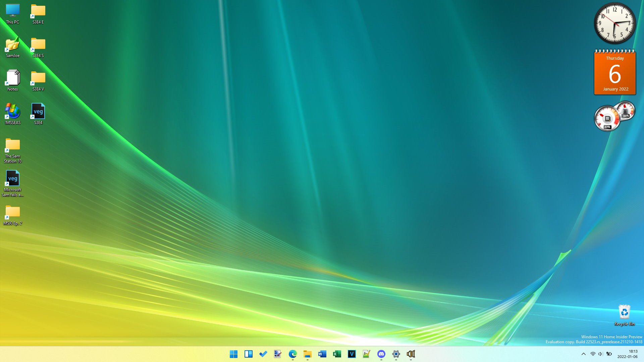Screen dimensions: 644x362
Task: Select the Microsoft Sam fails veg shortcut
Action: (x=13, y=184)
